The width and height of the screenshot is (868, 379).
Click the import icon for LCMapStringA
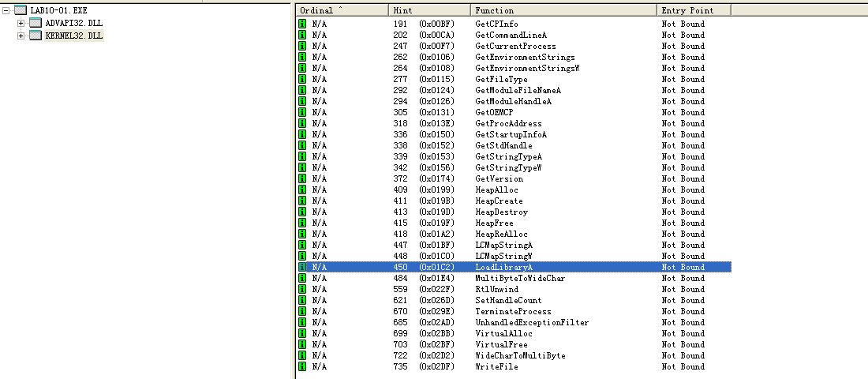pyautogui.click(x=302, y=245)
